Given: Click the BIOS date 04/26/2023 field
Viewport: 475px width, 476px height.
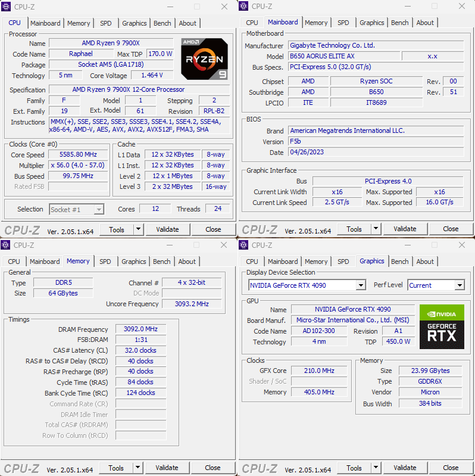Looking at the screenshot, I should point(376,152).
